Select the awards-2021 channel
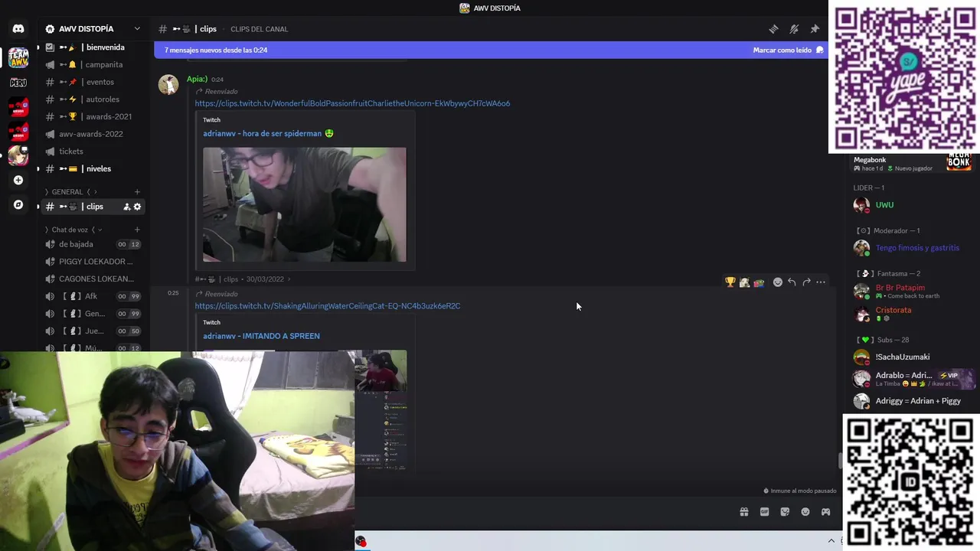 coord(92,117)
